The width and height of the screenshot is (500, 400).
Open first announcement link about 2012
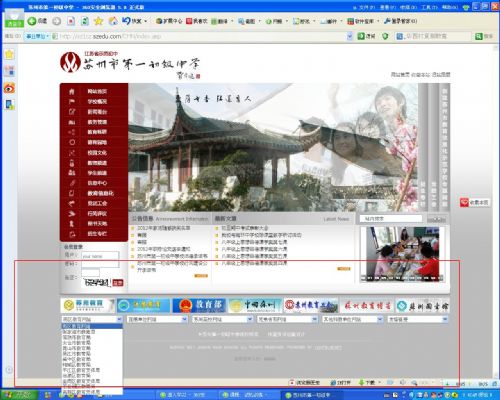pyautogui.click(x=164, y=228)
